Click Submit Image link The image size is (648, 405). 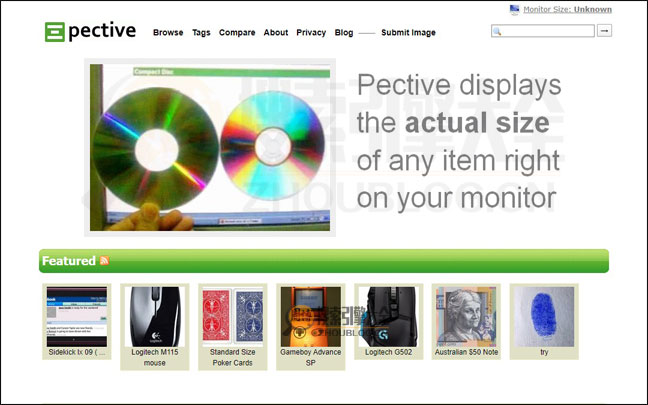click(408, 33)
